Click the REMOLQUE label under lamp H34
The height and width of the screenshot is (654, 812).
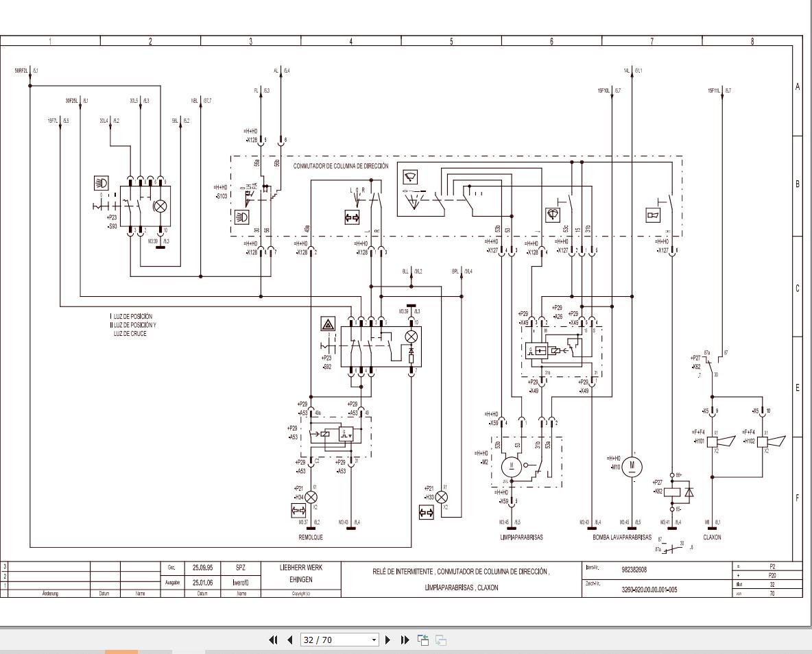[x=310, y=537]
